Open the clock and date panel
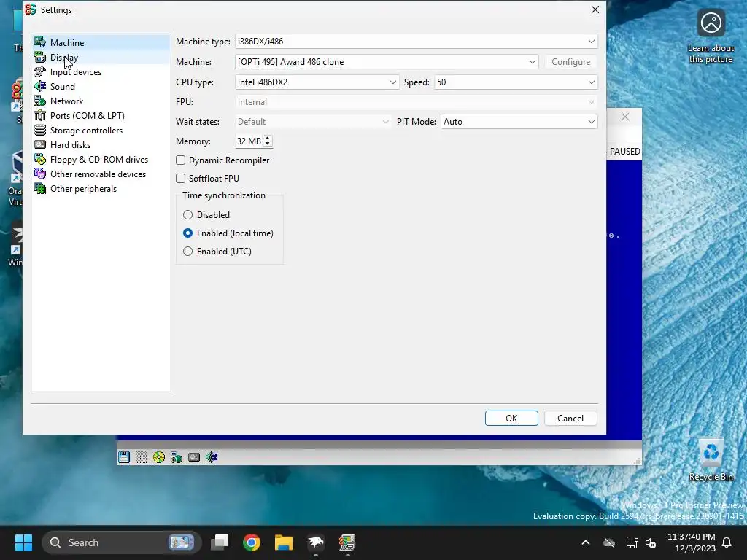The image size is (747, 560). [692, 542]
